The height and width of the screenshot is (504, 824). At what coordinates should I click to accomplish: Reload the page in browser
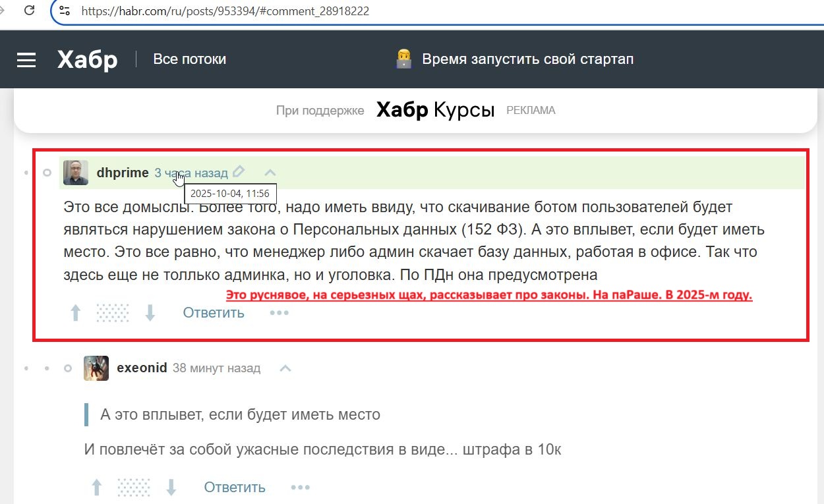tap(29, 11)
